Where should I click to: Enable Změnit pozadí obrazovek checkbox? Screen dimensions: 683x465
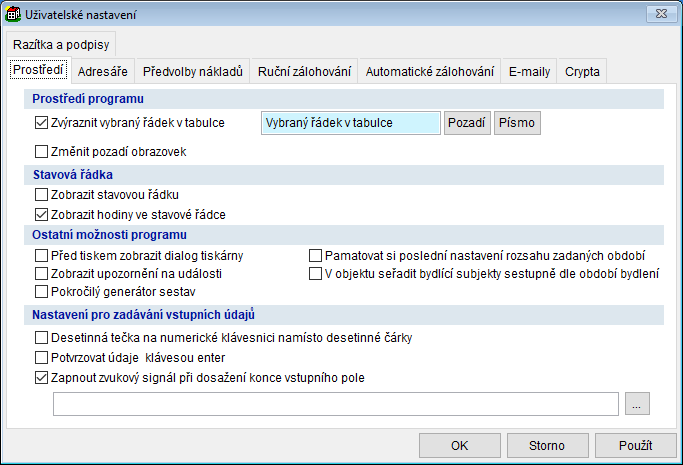[x=41, y=152]
